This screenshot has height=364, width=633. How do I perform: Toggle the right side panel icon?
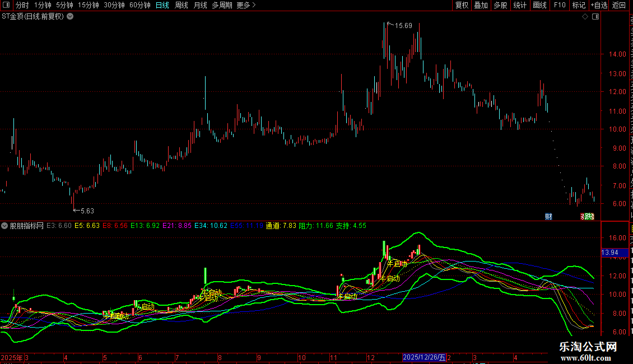(x=595, y=17)
